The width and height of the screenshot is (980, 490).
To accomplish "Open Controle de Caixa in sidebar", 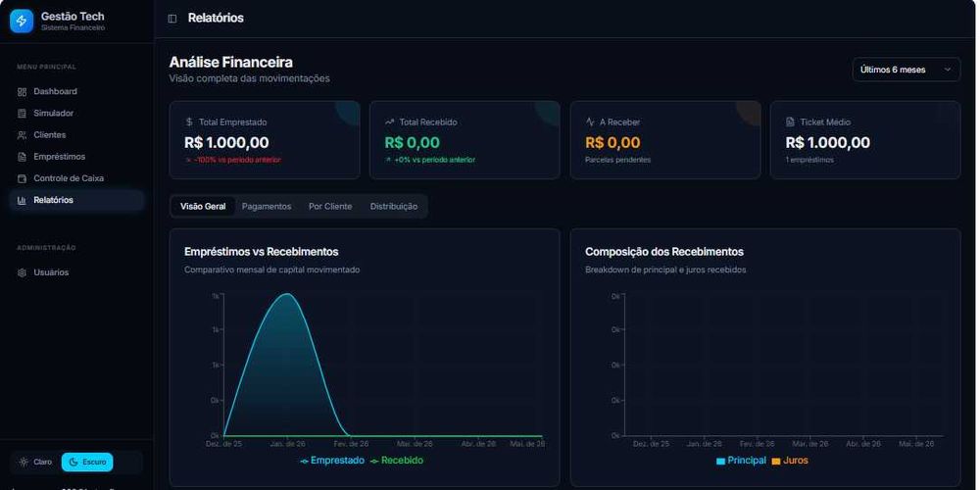I will point(76,178).
